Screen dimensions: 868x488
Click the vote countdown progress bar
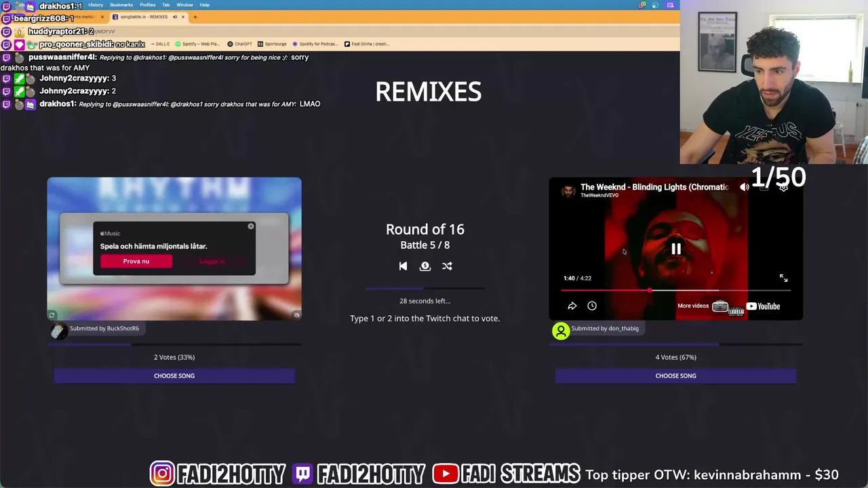coord(425,288)
